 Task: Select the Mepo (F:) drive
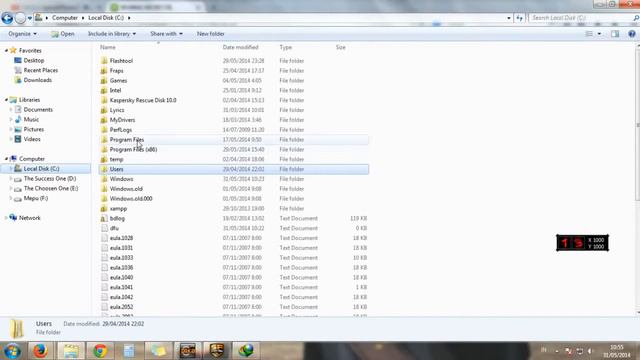coord(36,198)
